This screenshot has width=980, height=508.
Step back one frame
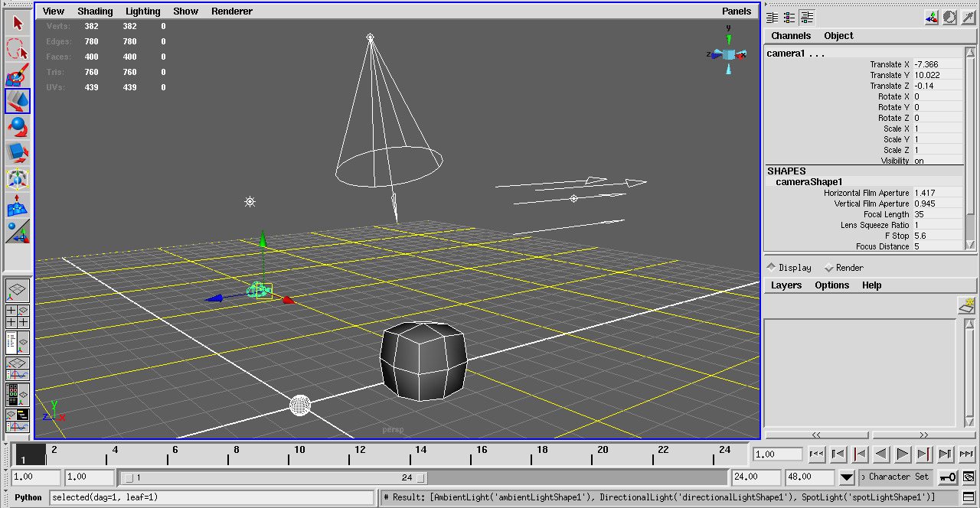838,454
